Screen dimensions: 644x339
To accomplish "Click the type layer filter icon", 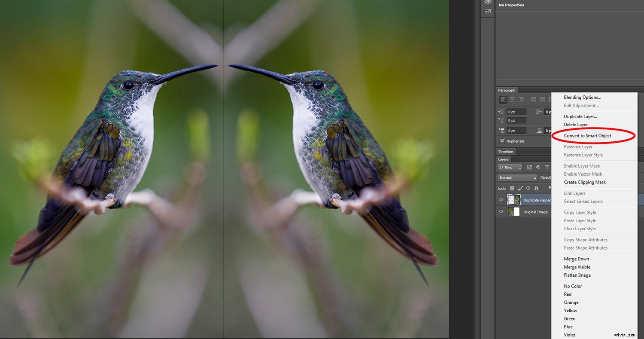I will pos(547,167).
